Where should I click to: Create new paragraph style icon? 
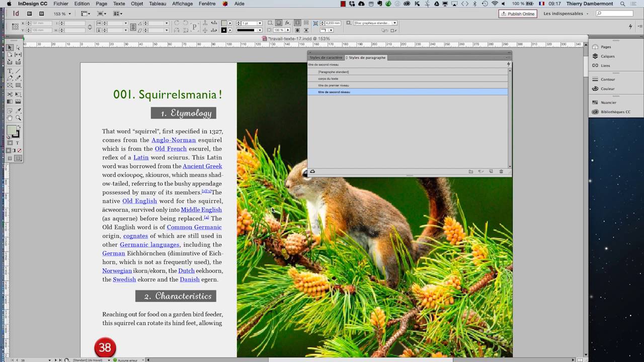click(x=491, y=171)
